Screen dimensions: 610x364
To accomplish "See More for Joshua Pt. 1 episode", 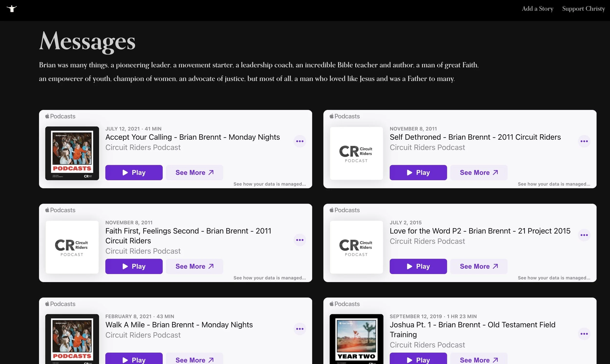I will tap(479, 359).
